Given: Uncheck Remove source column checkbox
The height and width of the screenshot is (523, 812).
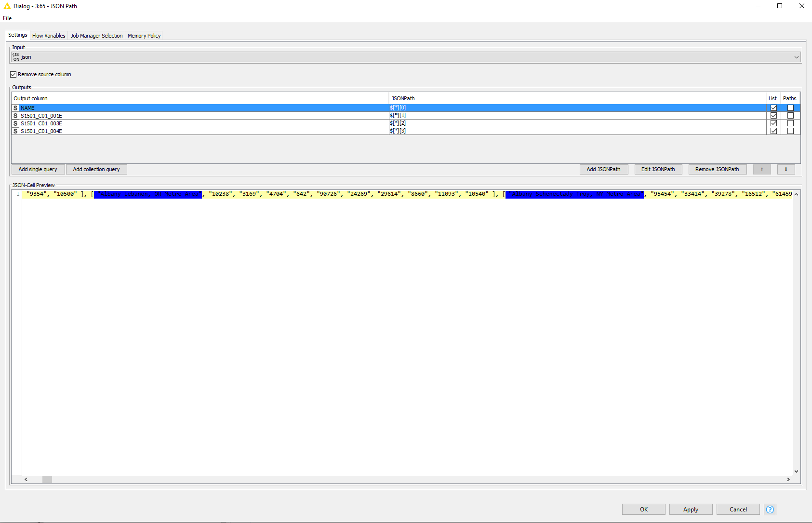Looking at the screenshot, I should tap(13, 74).
